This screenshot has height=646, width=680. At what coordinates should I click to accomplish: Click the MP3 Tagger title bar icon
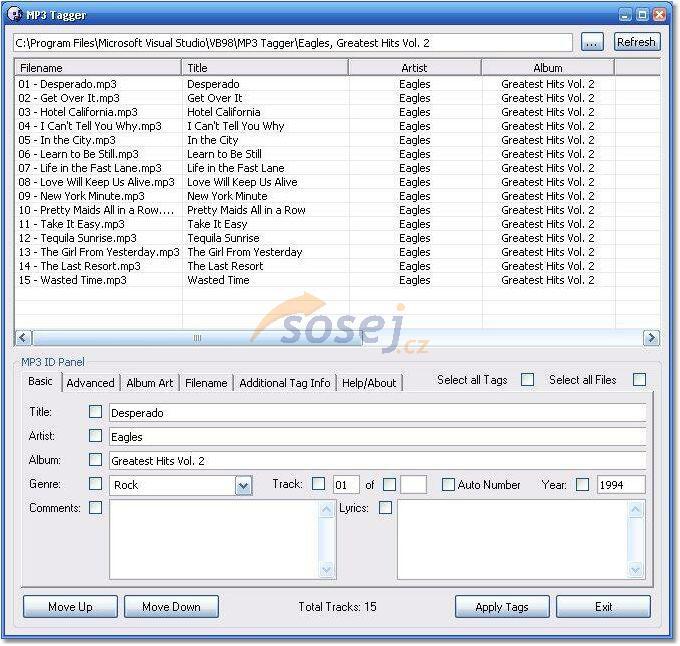14,15
